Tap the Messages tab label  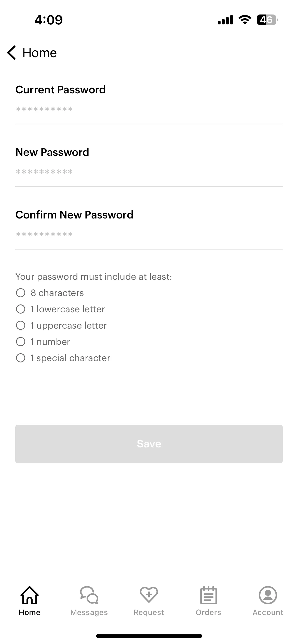point(89,612)
